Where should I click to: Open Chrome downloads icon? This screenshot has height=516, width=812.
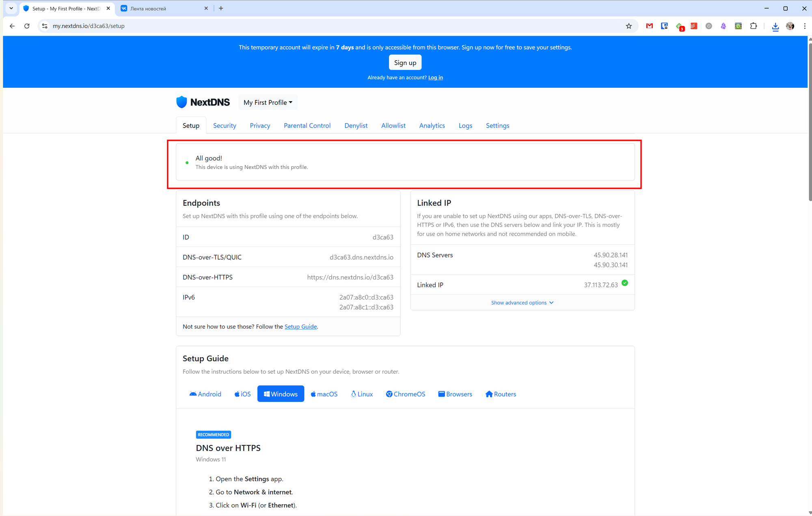pyautogui.click(x=775, y=26)
